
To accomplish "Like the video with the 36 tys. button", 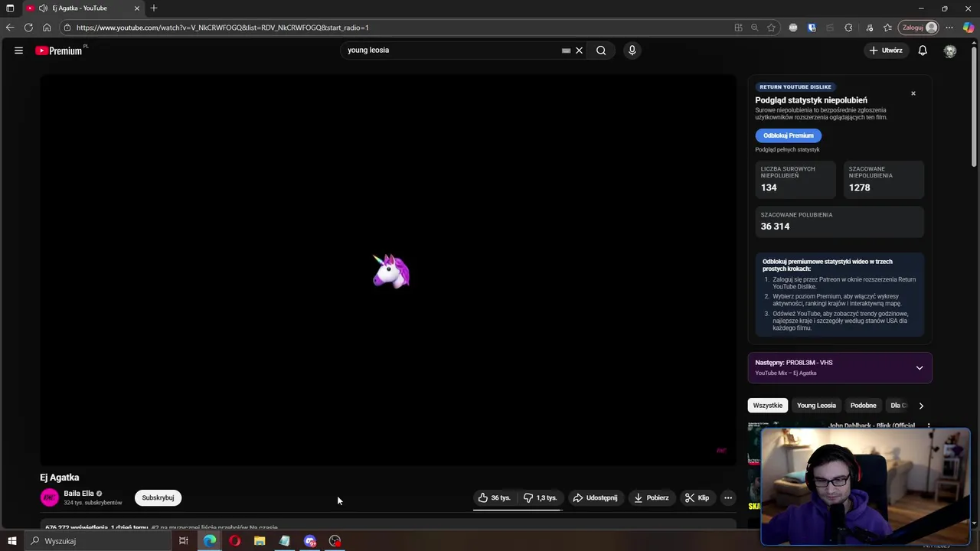I will pyautogui.click(x=495, y=497).
